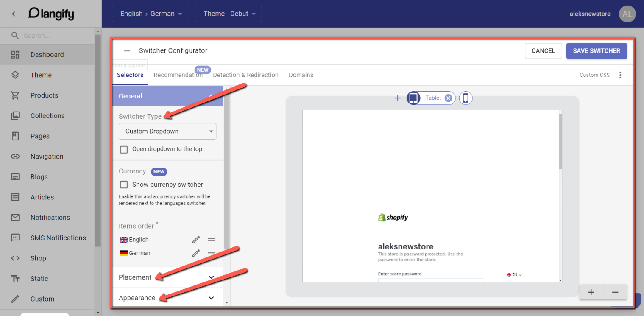Screen dimensions: 644x316
Task: Click the AL user avatar
Action: pos(627,14)
